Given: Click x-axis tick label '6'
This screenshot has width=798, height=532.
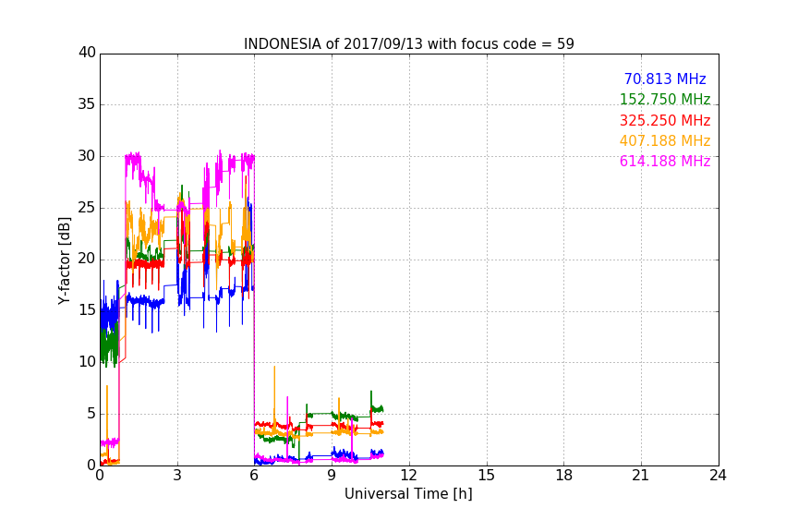Looking at the screenshot, I should tap(255, 476).
